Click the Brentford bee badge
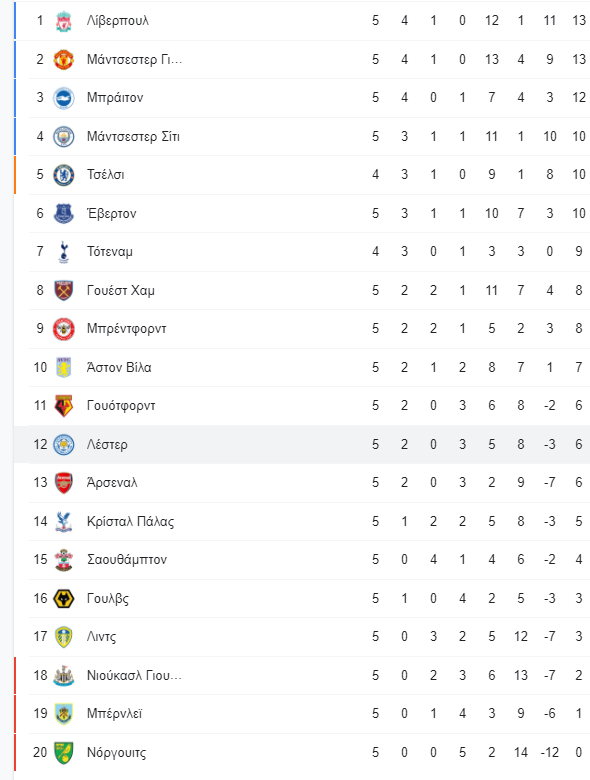This screenshot has height=780, width=590. pyautogui.click(x=64, y=329)
